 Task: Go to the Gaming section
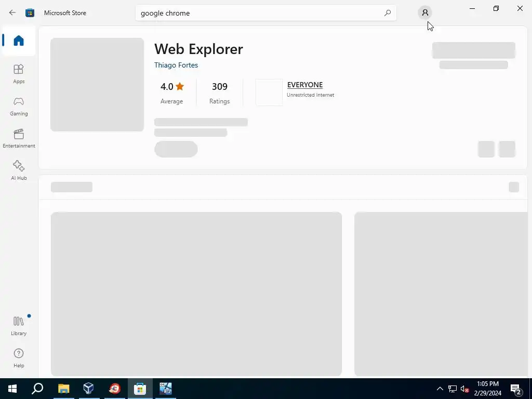[x=19, y=106]
